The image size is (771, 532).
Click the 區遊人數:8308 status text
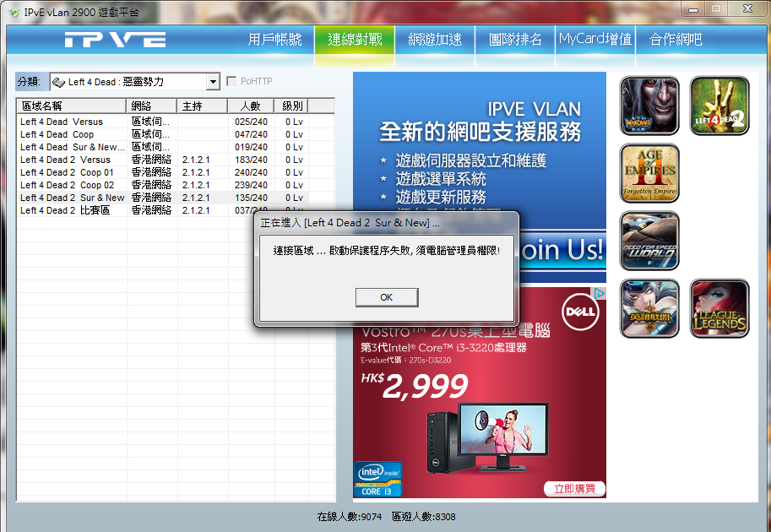point(423,517)
